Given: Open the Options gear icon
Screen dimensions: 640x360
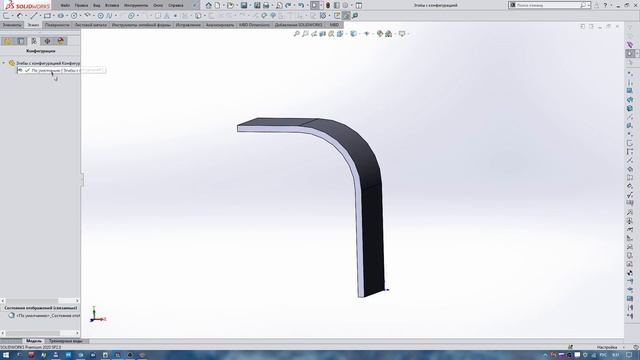Looking at the screenshot, I should pos(345,5).
